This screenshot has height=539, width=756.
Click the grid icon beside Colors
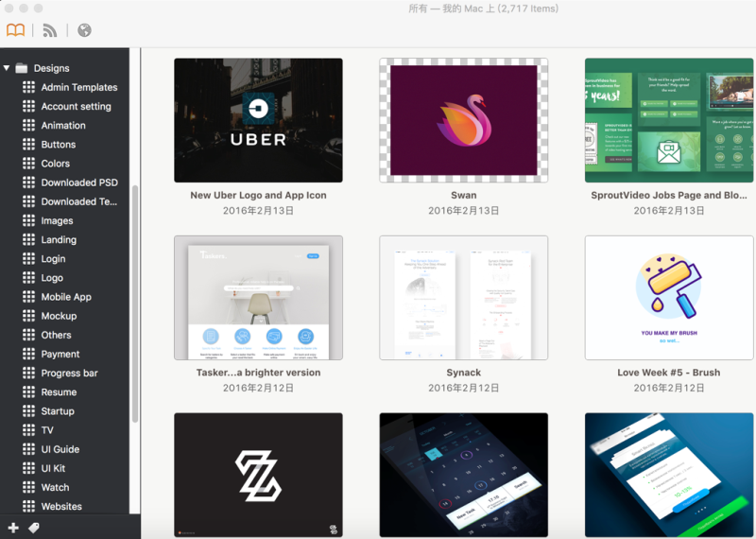(x=29, y=163)
